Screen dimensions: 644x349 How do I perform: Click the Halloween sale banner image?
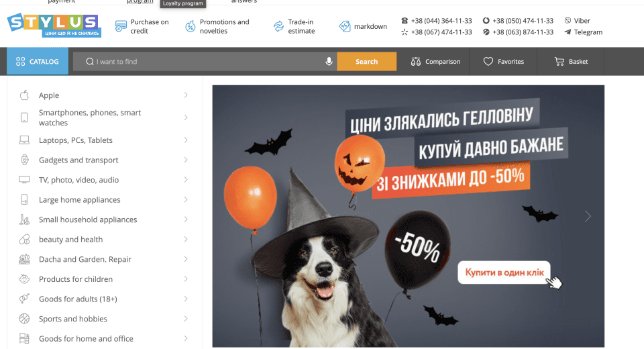tap(408, 216)
